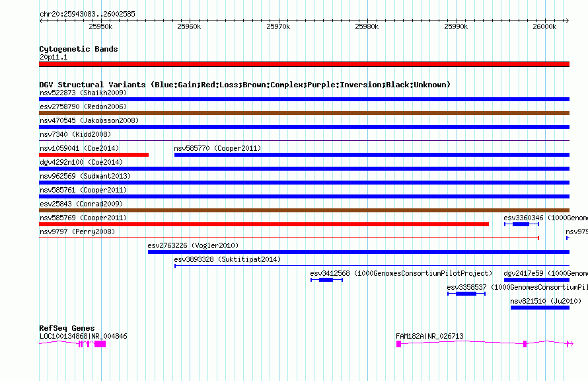This screenshot has height=381, width=588.
Task: Click the 25990k ruler tick label
Action: tap(456, 26)
